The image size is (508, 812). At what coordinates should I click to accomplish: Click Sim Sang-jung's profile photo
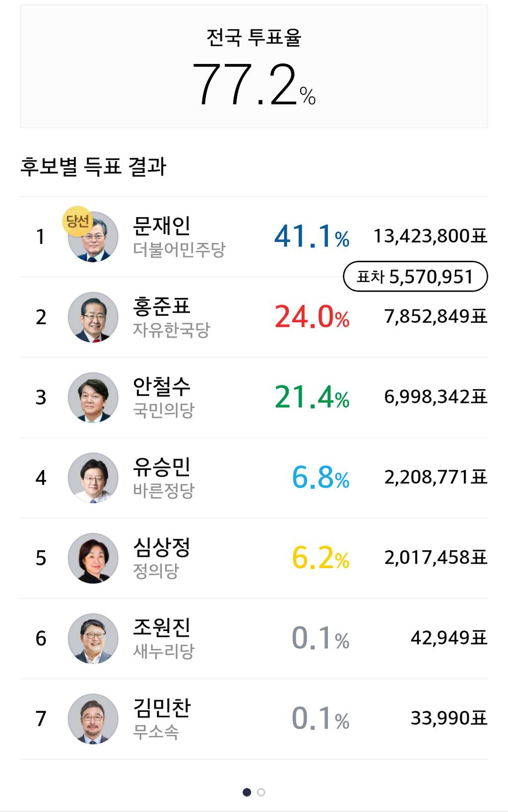(x=92, y=557)
